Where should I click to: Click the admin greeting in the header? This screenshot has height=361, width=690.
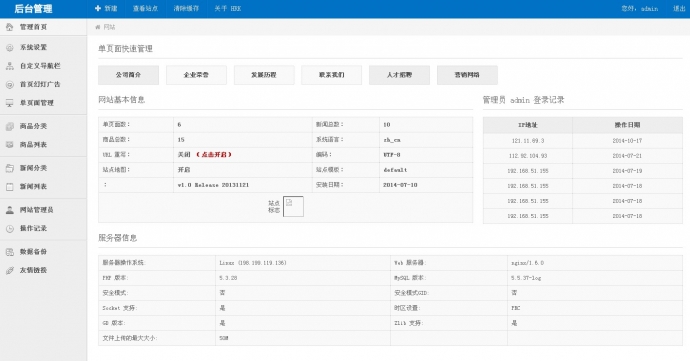coord(640,8)
